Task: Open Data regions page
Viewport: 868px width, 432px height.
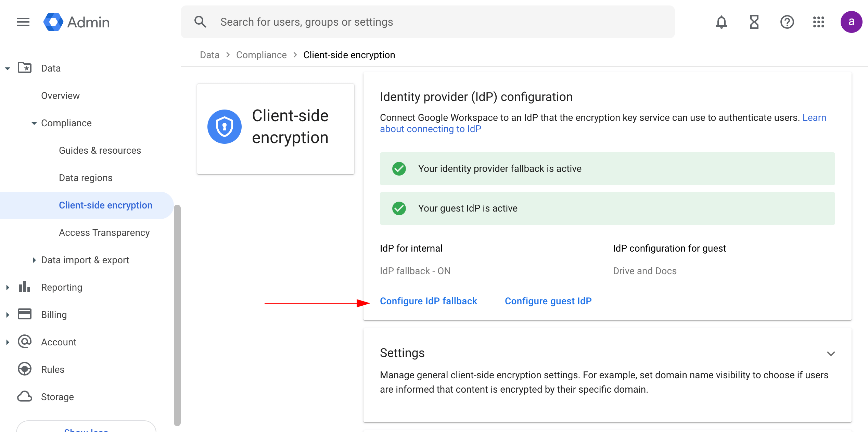Action: pos(86,178)
